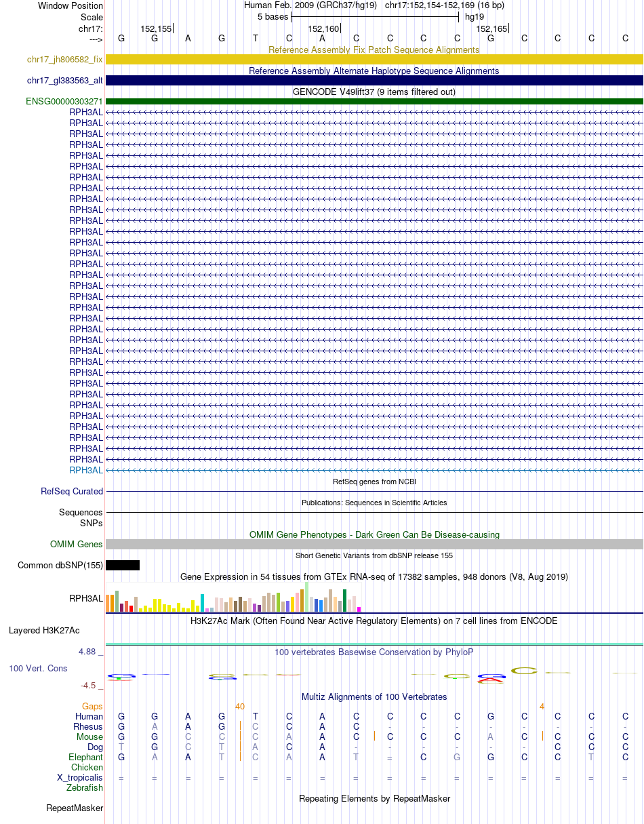The image size is (644, 824).
Task: Click the chr17:152,154-152,169 (16 bp) position text
Action: point(444,5)
